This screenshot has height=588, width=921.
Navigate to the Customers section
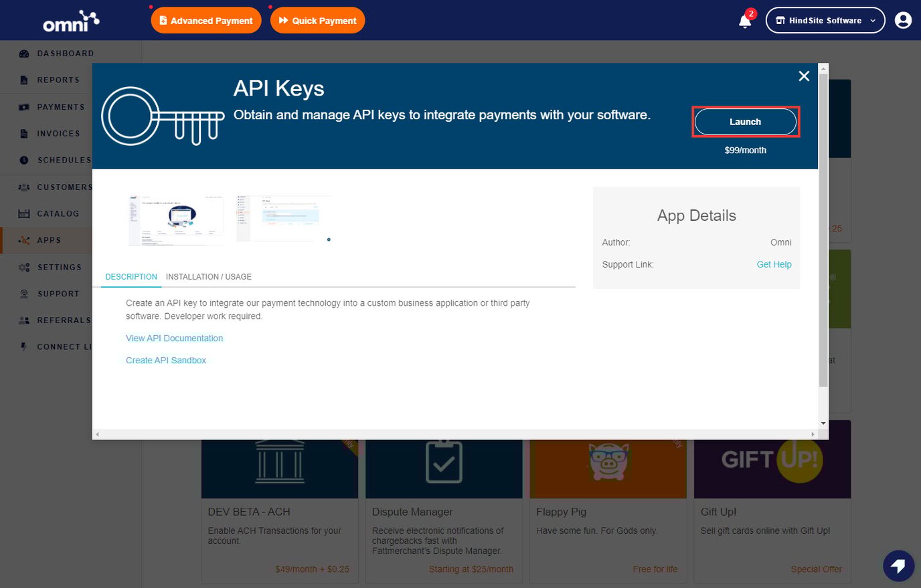(64, 187)
